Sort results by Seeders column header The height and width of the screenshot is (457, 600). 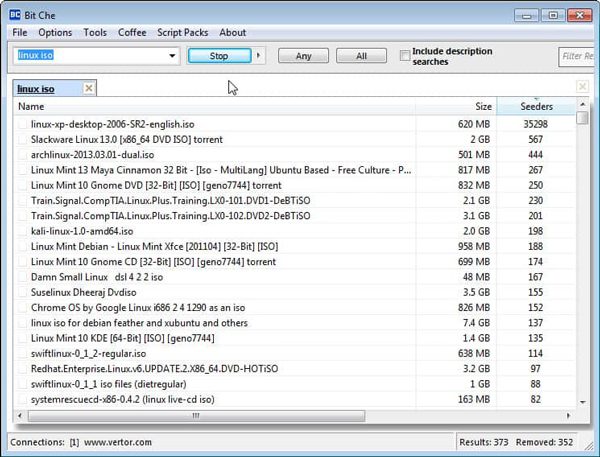click(x=536, y=106)
